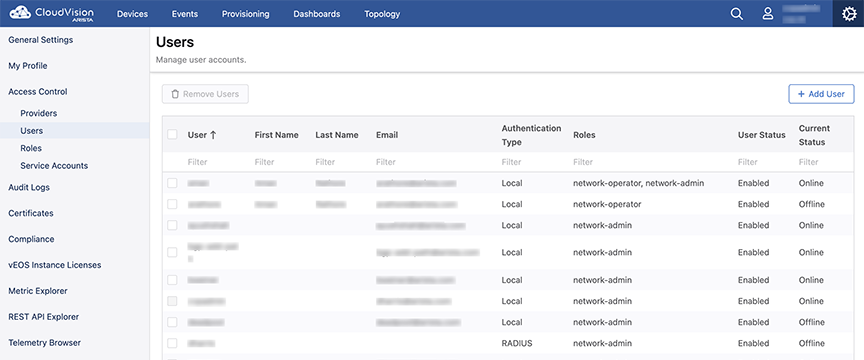Check the box for the first user row
This screenshot has height=360, width=864.
click(x=172, y=183)
